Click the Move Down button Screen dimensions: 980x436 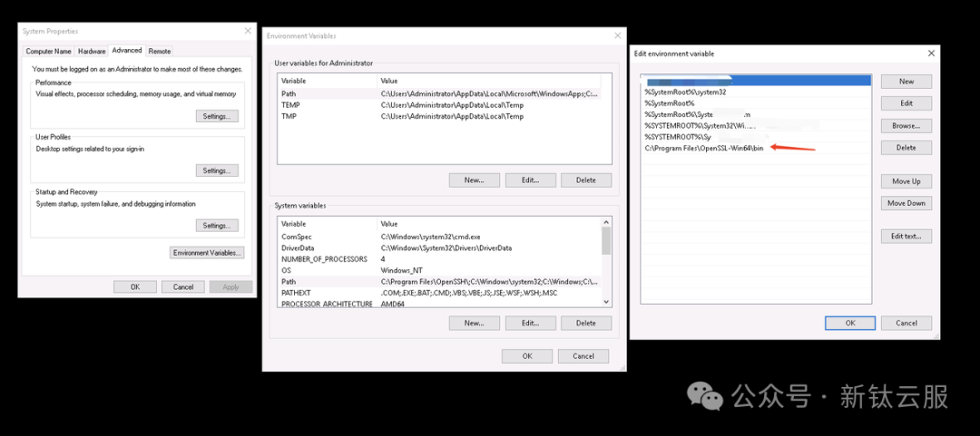(x=906, y=203)
